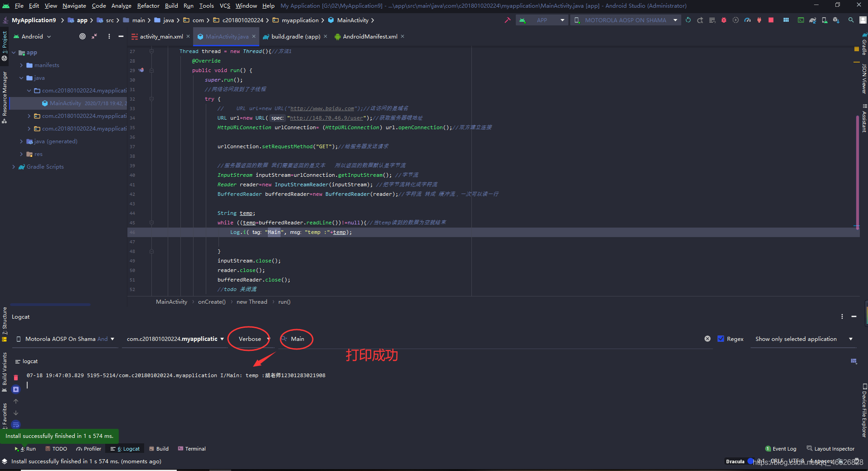
Task: Click the Down Stack Trace arrow
Action: pos(16,413)
